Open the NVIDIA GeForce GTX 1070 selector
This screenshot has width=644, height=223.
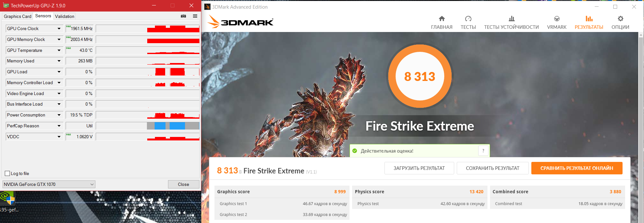[x=49, y=184]
